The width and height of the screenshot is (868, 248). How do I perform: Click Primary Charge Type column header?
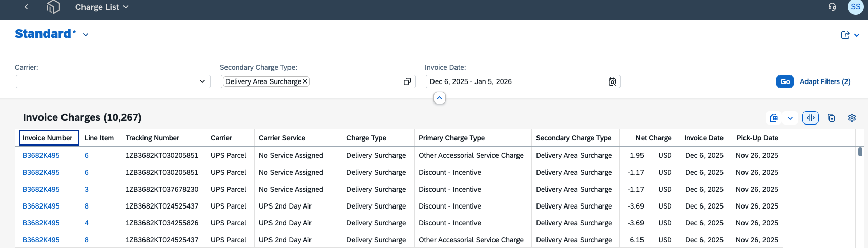pyautogui.click(x=472, y=138)
